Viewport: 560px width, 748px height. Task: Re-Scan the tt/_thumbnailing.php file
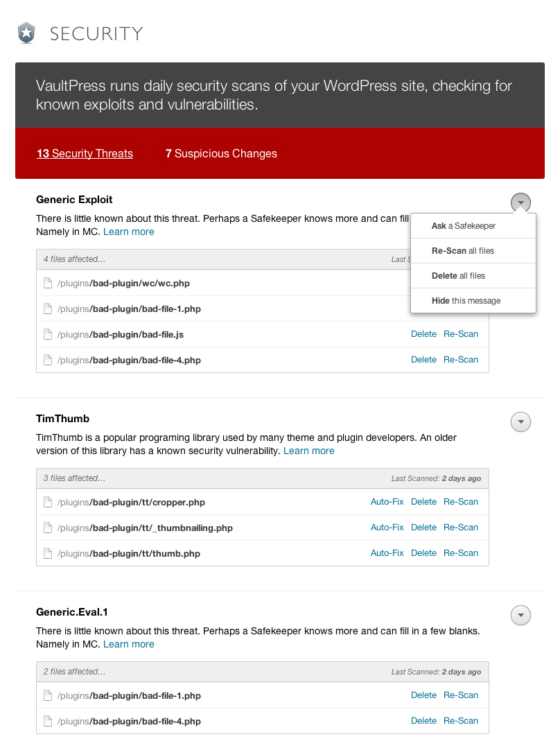coord(461,527)
